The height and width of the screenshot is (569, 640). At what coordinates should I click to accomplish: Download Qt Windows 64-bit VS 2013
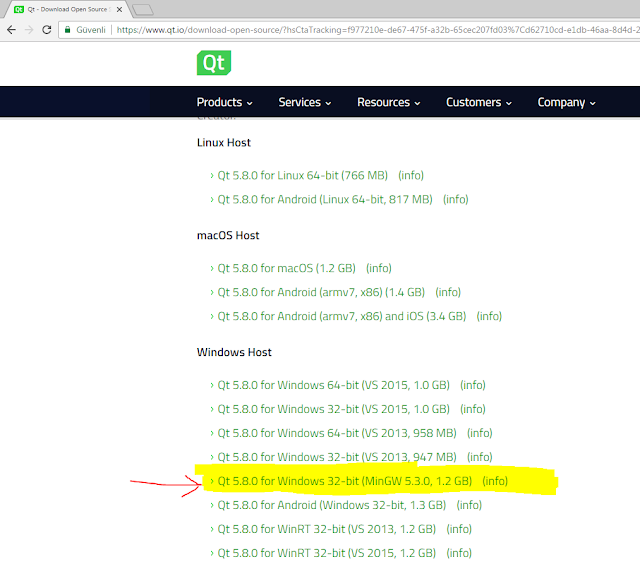pos(337,433)
